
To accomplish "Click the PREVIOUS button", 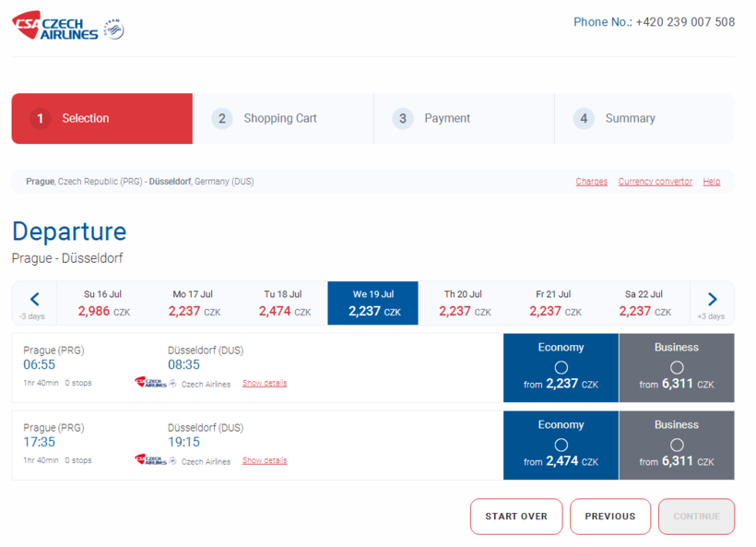I will (x=609, y=517).
